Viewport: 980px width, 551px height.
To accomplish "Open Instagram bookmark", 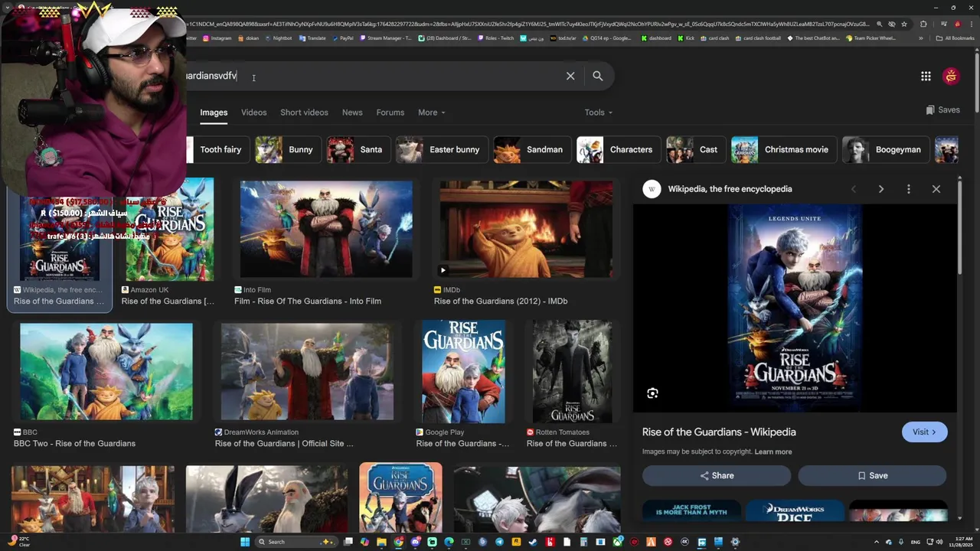I will [217, 38].
